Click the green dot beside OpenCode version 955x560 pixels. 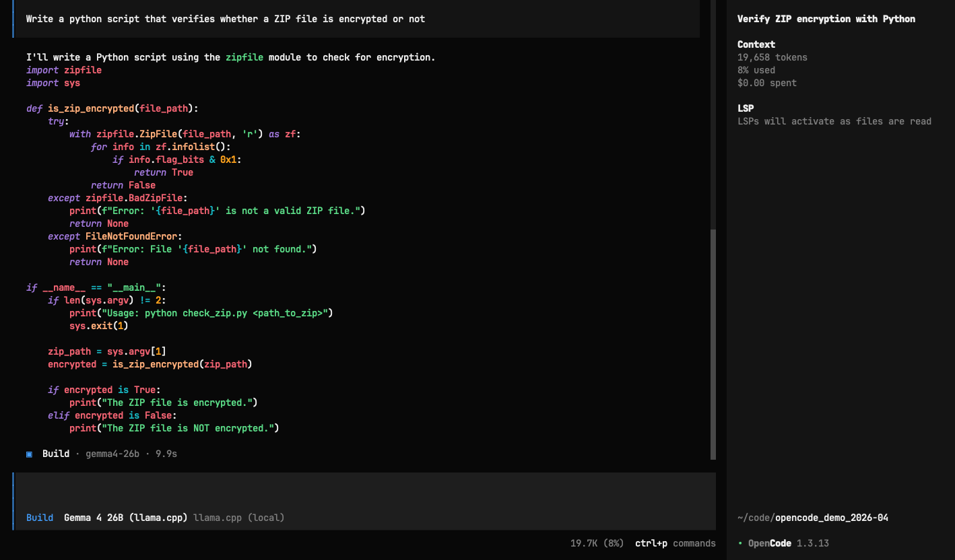click(739, 543)
